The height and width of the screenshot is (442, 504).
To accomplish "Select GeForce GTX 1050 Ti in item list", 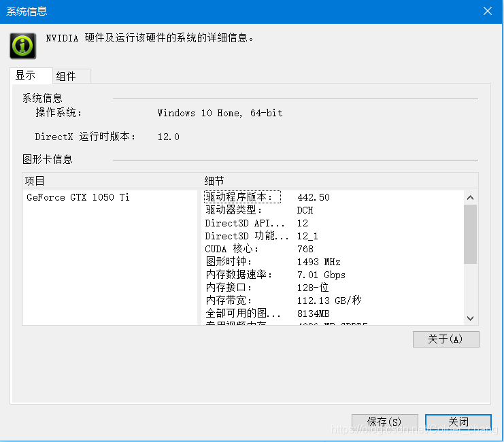I will coord(78,197).
